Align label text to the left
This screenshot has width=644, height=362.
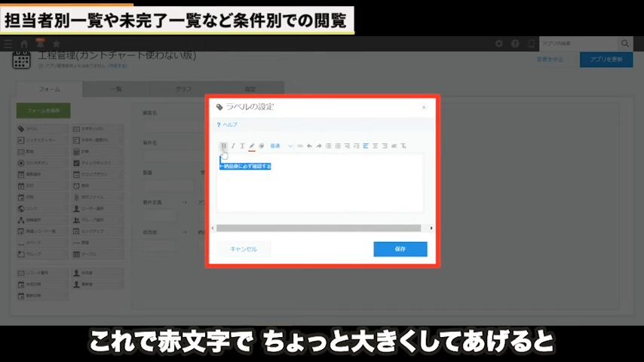(x=366, y=146)
